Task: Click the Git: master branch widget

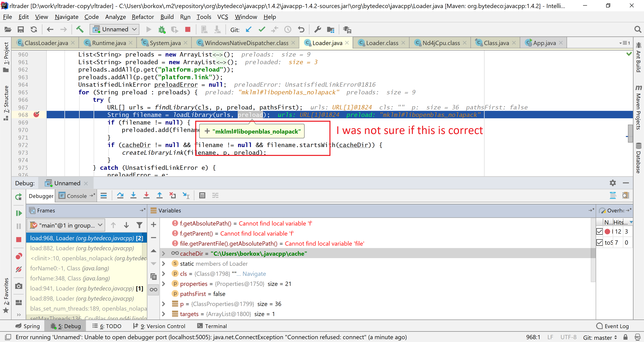Action: pyautogui.click(x=600, y=338)
